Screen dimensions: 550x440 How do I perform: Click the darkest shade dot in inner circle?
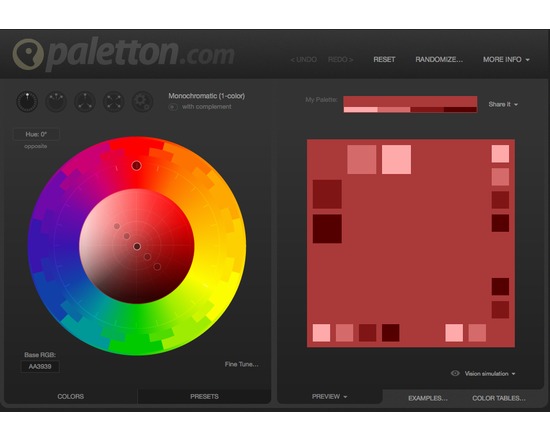coord(157,267)
